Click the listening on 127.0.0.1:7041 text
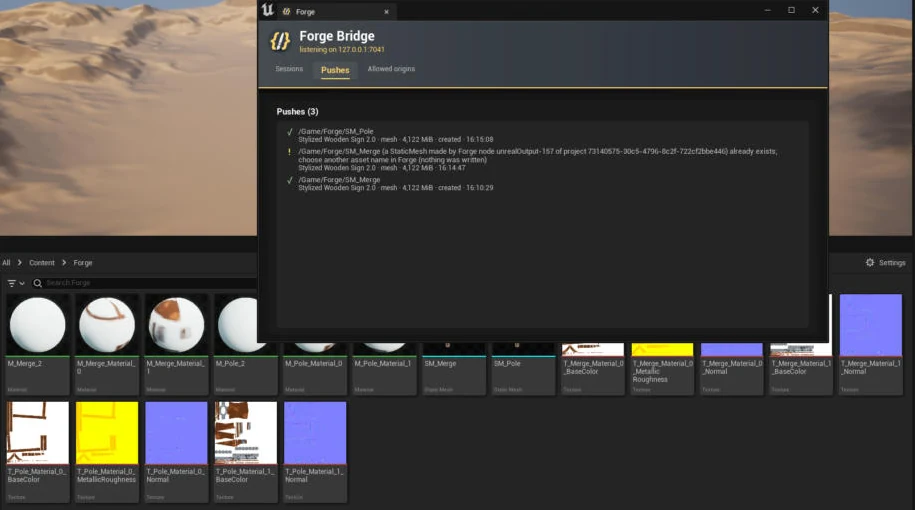 (x=342, y=50)
